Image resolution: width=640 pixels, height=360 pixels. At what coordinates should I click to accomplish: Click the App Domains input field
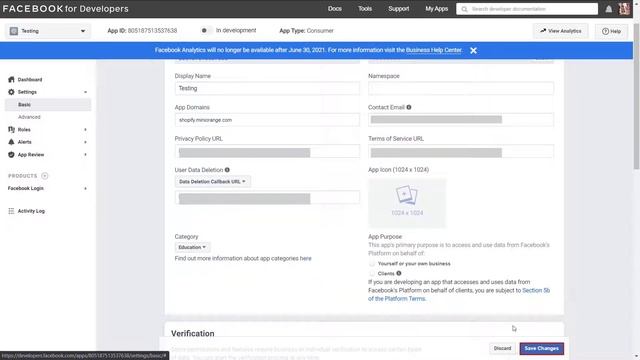pos(267,120)
